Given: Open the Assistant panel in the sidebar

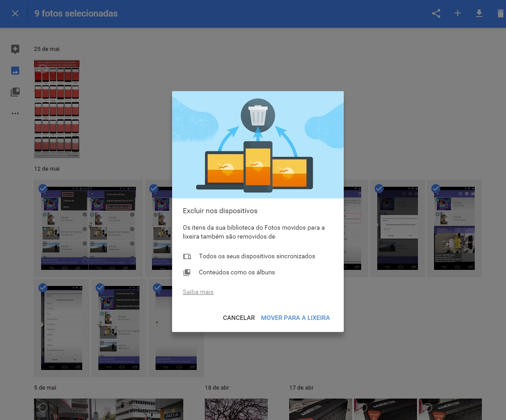Looking at the screenshot, I should coord(15,49).
